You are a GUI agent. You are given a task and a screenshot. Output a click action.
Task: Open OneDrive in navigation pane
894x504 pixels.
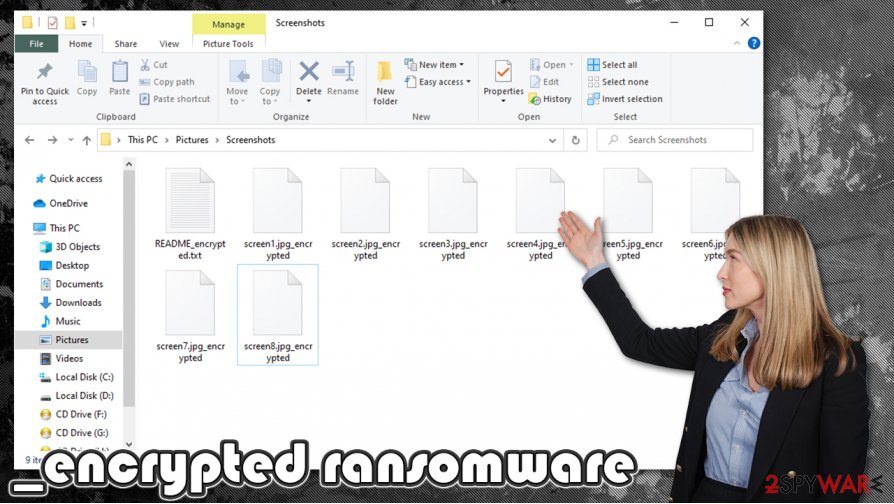[61, 204]
